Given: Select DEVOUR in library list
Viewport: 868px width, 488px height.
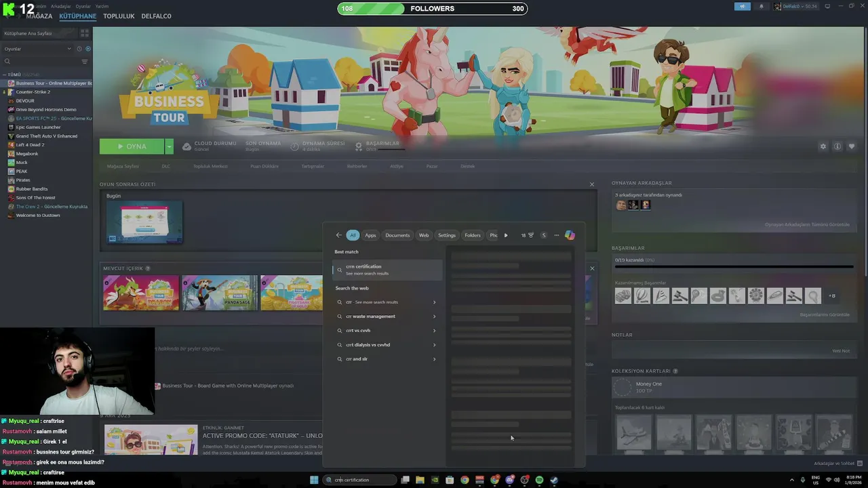Looking at the screenshot, I should point(24,101).
